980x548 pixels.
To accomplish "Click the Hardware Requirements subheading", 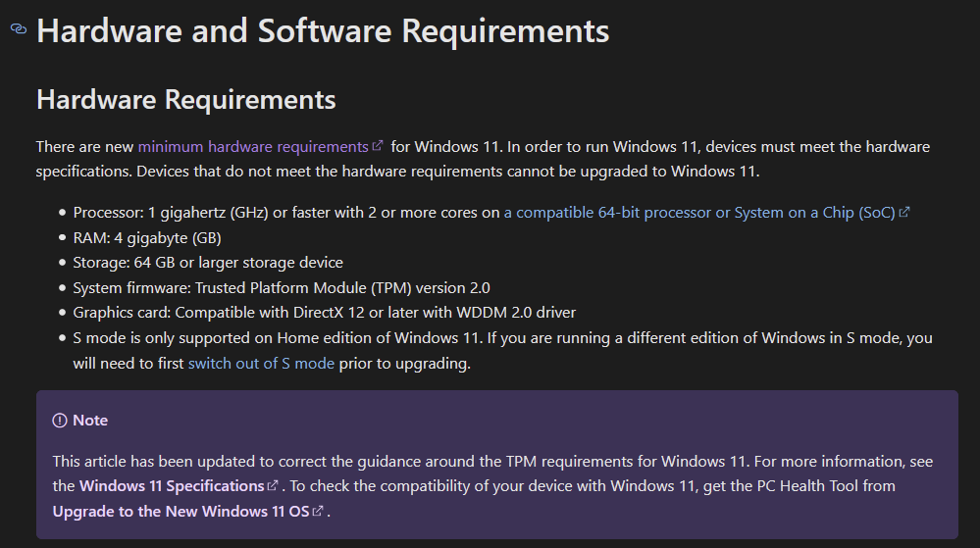I will (186, 100).
